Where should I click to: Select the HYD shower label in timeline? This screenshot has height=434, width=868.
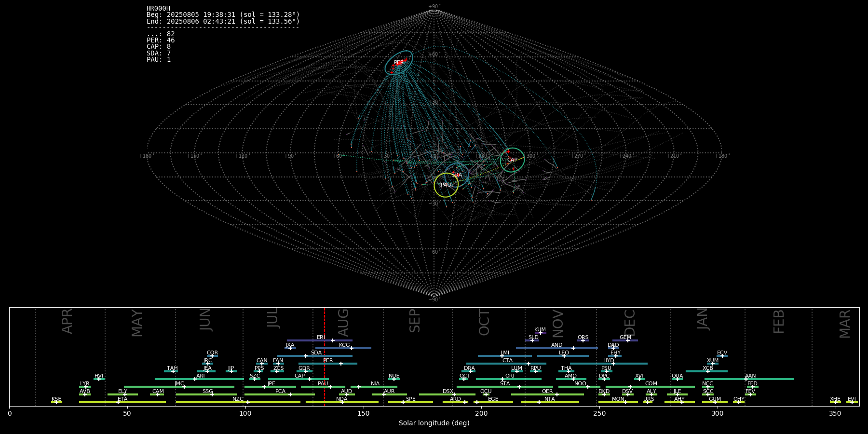(x=609, y=361)
